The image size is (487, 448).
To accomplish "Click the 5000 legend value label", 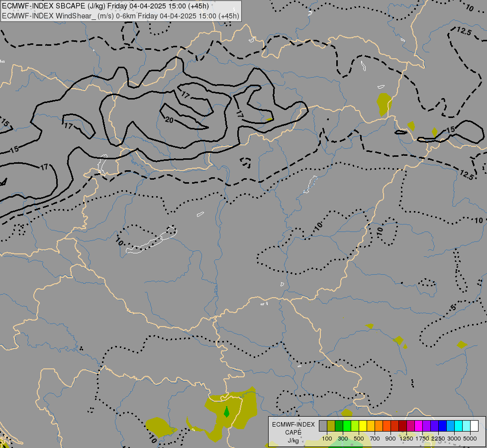I will point(470,439).
